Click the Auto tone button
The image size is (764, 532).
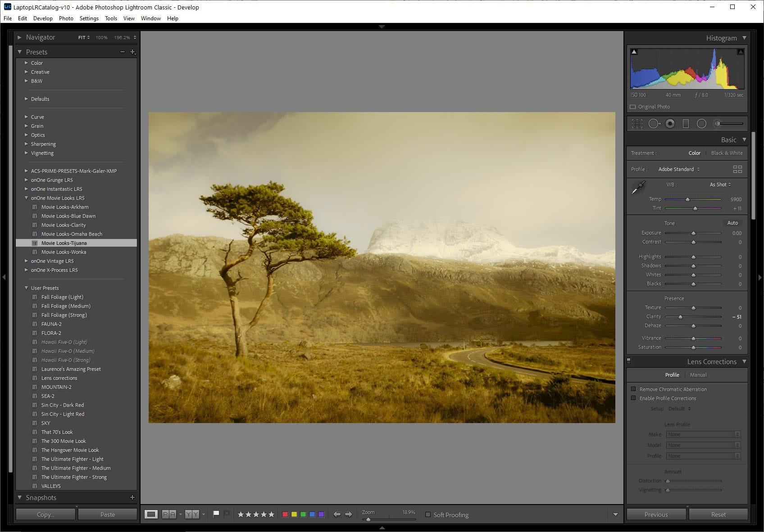pos(732,222)
